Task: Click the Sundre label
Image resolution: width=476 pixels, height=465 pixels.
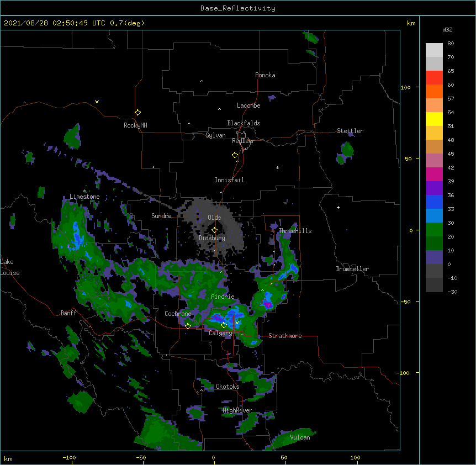Action: click(x=161, y=216)
